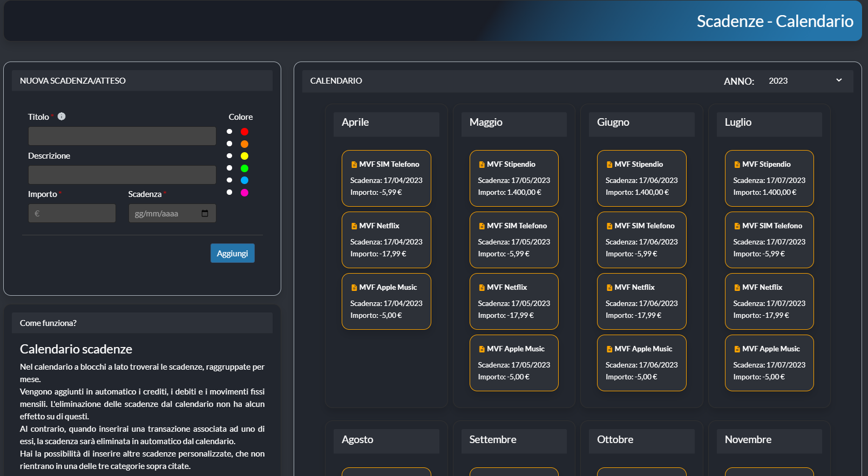Click the magenta color dot
868x476 pixels.
(245, 193)
